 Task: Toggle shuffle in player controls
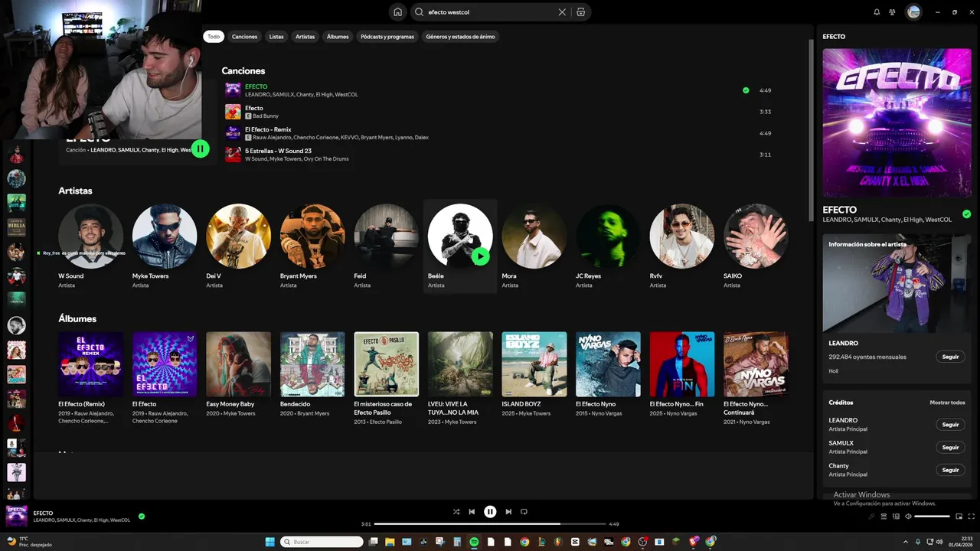coord(456,511)
